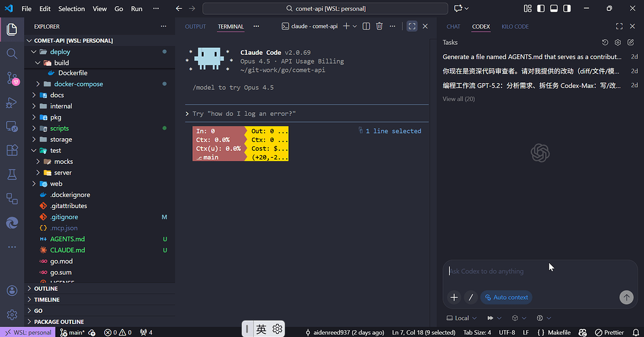The width and height of the screenshot is (644, 337).
Task: Expand the docker-compose folder
Action: [100, 84]
